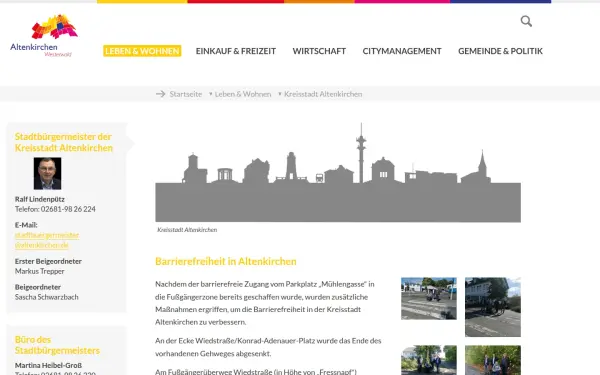Go to Leben & Wohnen breadcrumb
Image resolution: width=600 pixels, height=375 pixels.
click(243, 94)
